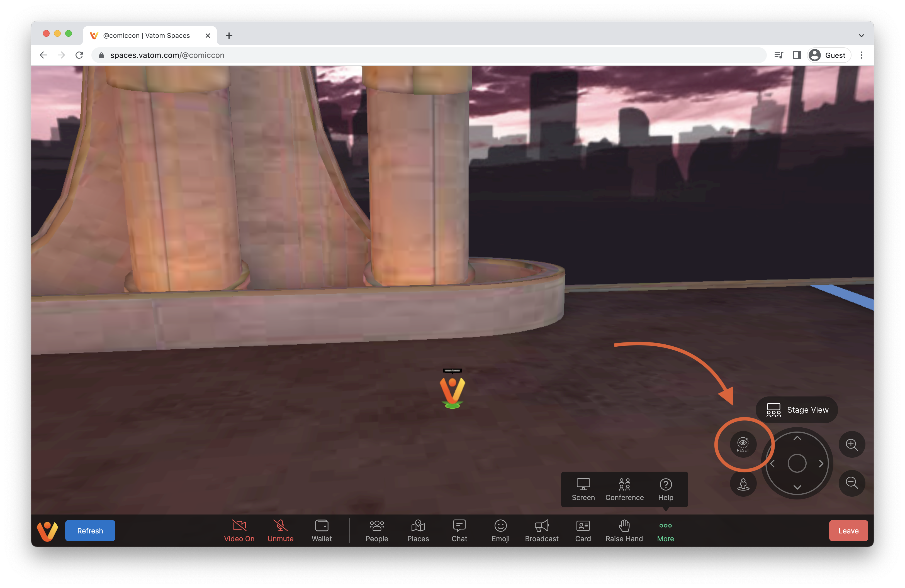
Task: Click the blue Refresh button
Action: coord(90,531)
